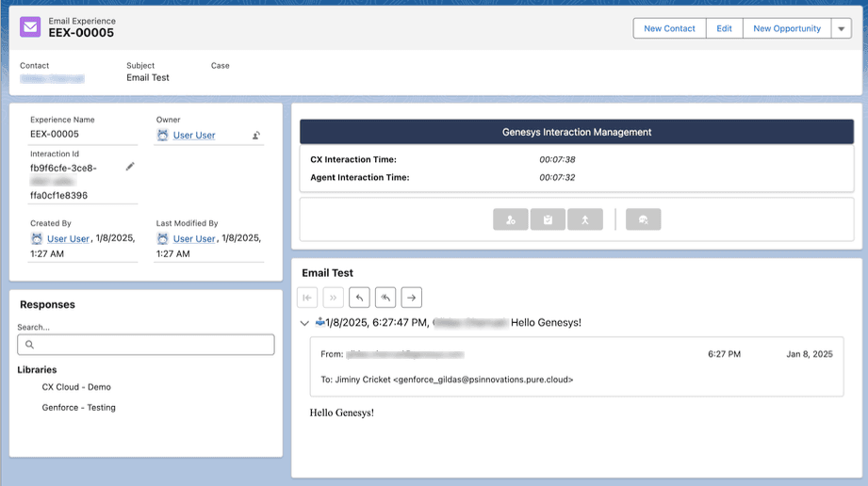Select the Genforce - Testing library
Viewport: 868px width, 486px height.
[78, 408]
